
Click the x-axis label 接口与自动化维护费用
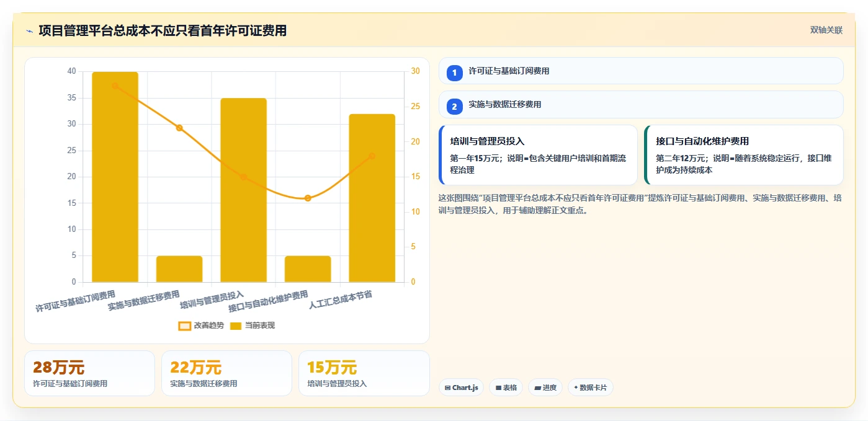pyautogui.click(x=269, y=301)
